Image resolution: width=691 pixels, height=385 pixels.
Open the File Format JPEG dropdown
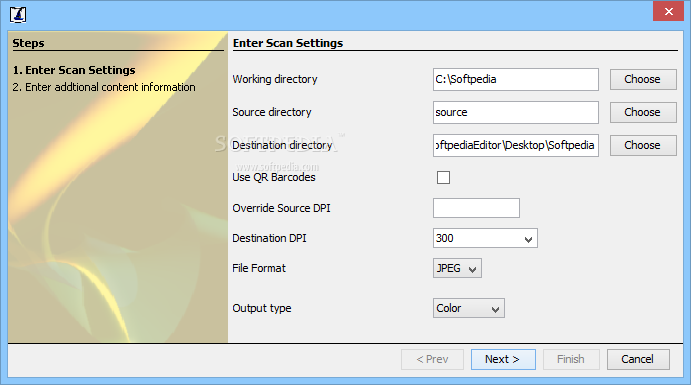[457, 268]
